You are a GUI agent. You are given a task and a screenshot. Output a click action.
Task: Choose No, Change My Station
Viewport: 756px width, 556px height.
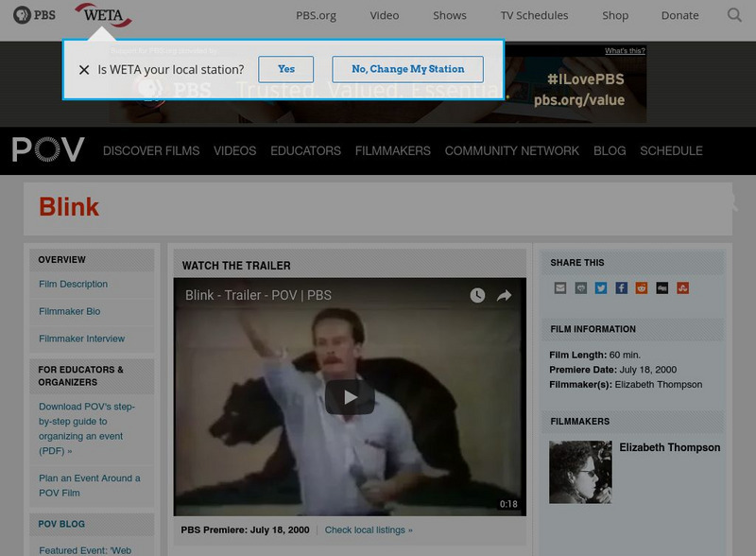(x=408, y=69)
